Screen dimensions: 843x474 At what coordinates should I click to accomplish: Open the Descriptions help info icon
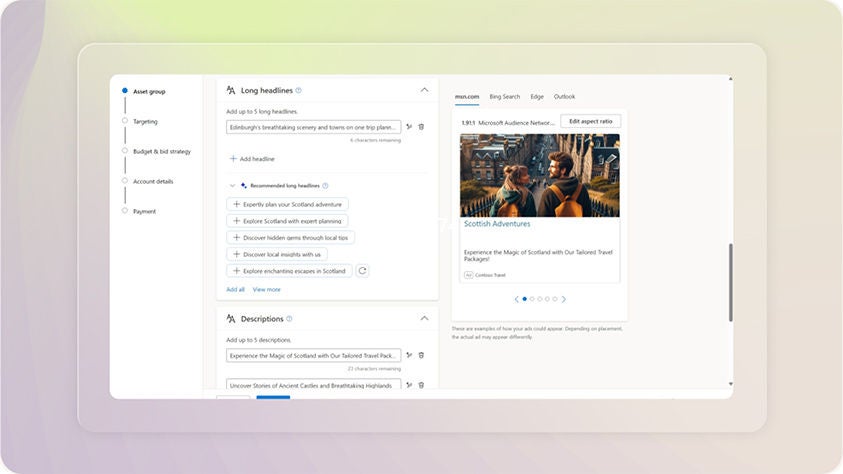tap(289, 319)
